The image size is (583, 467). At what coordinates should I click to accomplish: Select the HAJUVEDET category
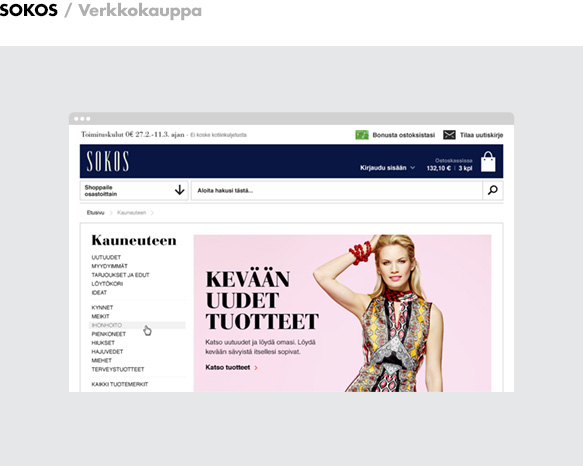point(107,352)
